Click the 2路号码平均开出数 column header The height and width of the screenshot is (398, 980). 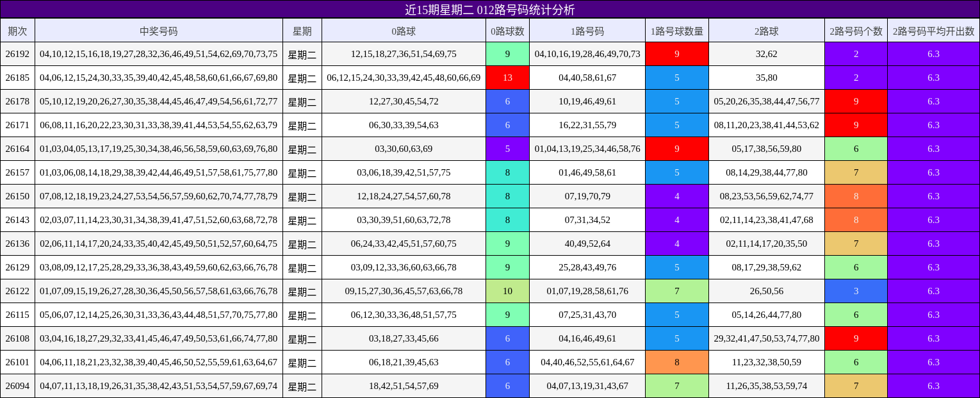[x=933, y=30]
